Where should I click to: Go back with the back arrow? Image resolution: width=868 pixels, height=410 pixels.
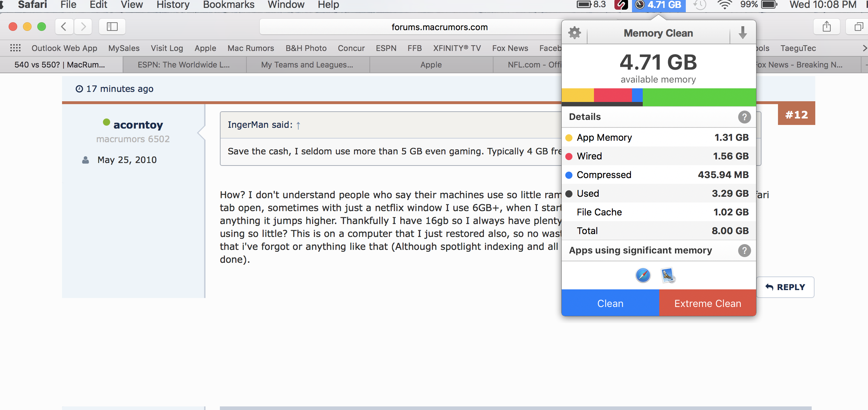point(64,27)
